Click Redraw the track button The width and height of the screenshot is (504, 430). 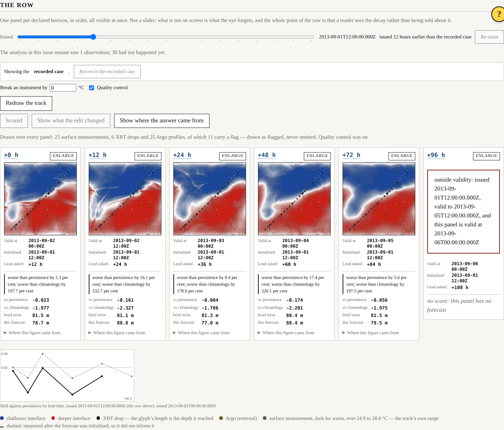coord(26,103)
